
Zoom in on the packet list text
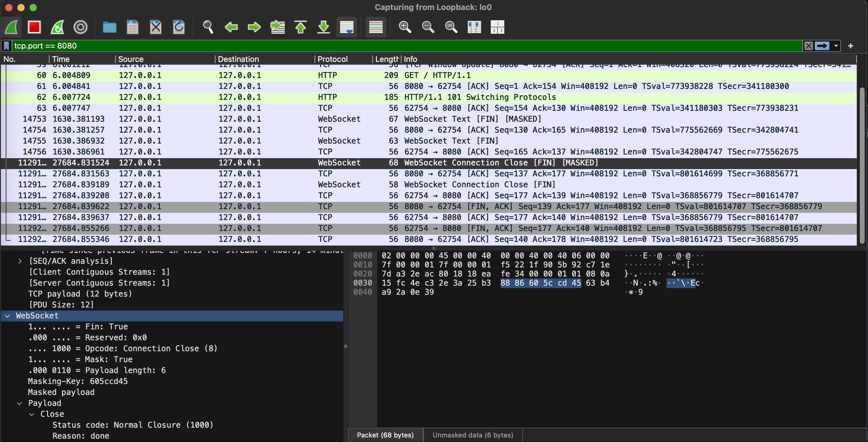pyautogui.click(x=405, y=27)
